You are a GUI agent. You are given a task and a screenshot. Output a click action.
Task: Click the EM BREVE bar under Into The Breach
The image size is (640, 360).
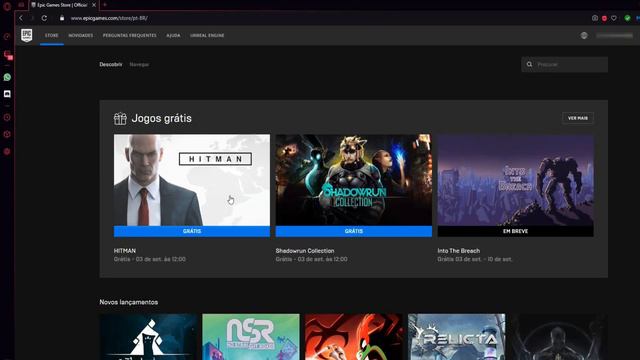click(516, 231)
